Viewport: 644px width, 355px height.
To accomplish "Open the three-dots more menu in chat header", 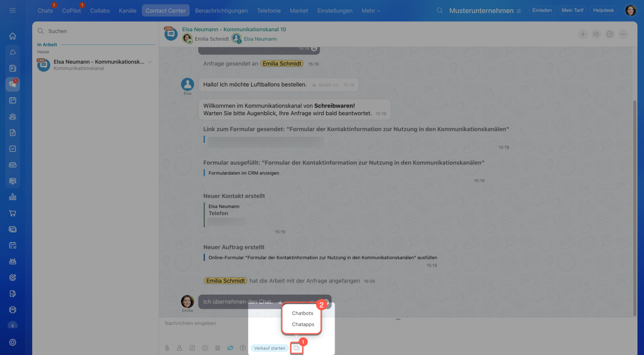I will [623, 34].
